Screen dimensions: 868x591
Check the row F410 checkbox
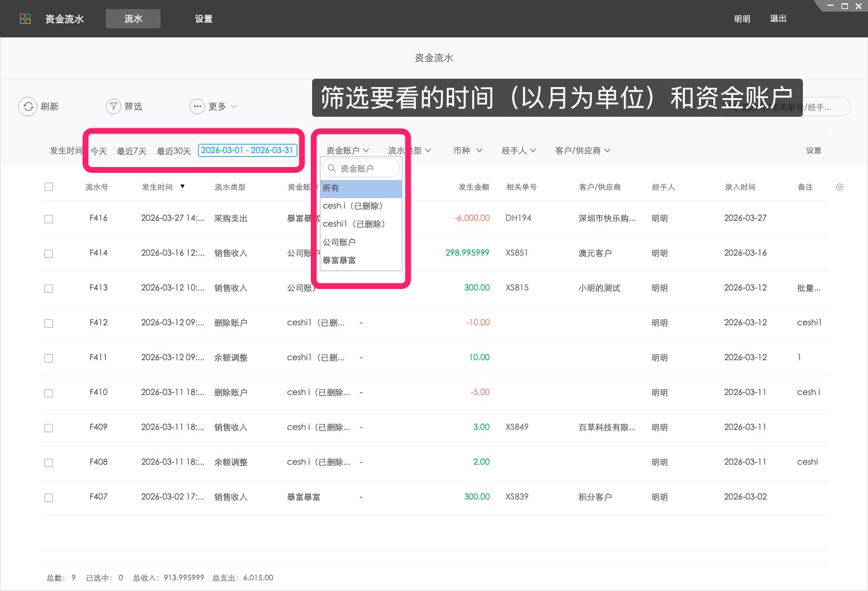pos(48,394)
